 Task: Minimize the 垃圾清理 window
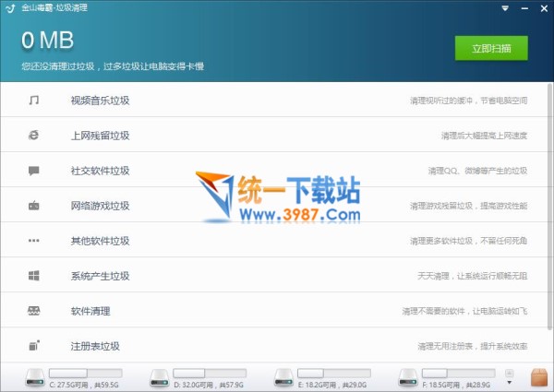[x=524, y=8]
